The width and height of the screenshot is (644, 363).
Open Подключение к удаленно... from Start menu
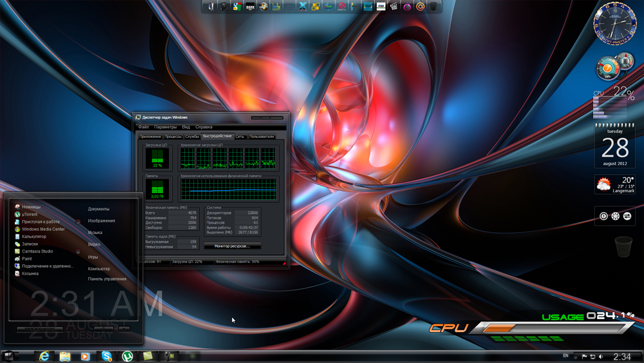[x=44, y=266]
